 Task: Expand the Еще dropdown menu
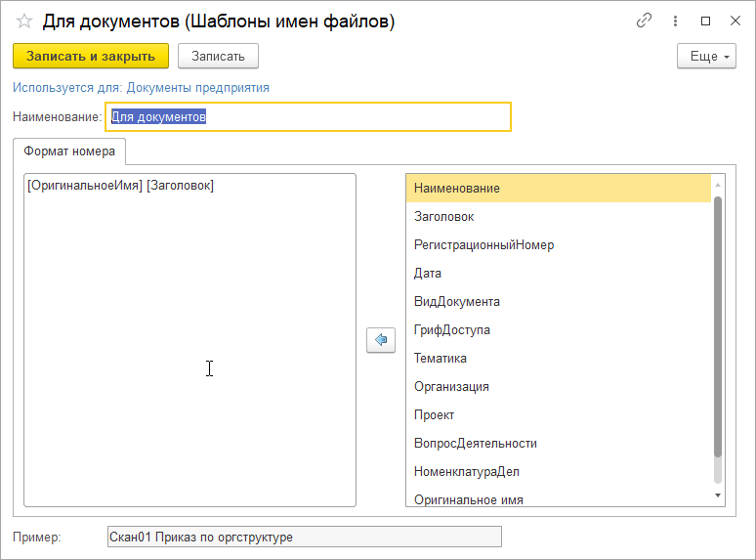click(705, 57)
